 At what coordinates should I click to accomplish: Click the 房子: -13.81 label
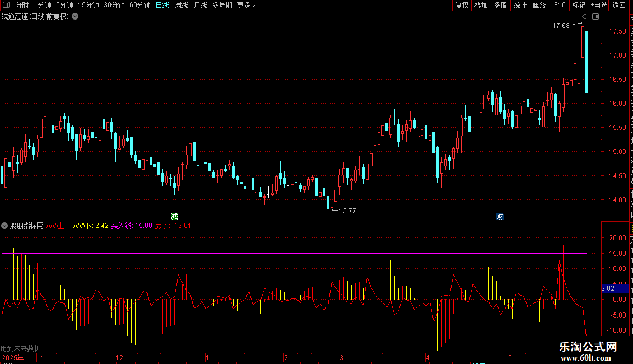(x=173, y=226)
